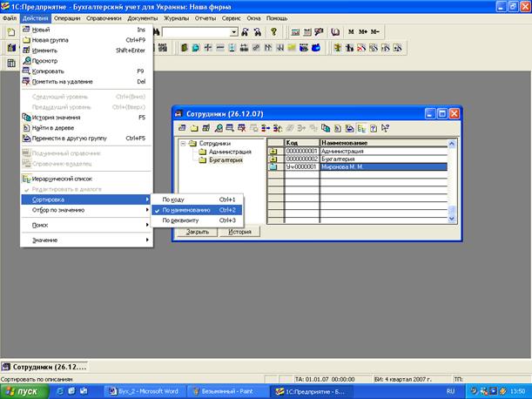Open the Журналы menu

click(x=177, y=18)
